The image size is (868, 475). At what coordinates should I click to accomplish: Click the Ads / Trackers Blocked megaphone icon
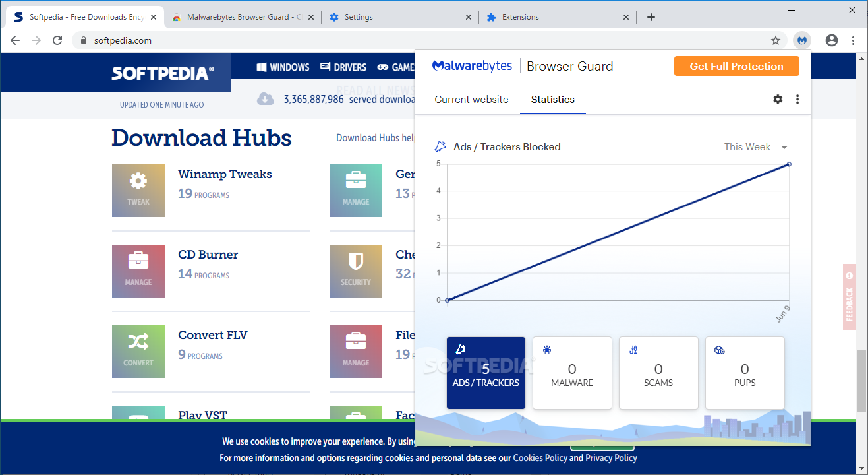[x=440, y=147]
